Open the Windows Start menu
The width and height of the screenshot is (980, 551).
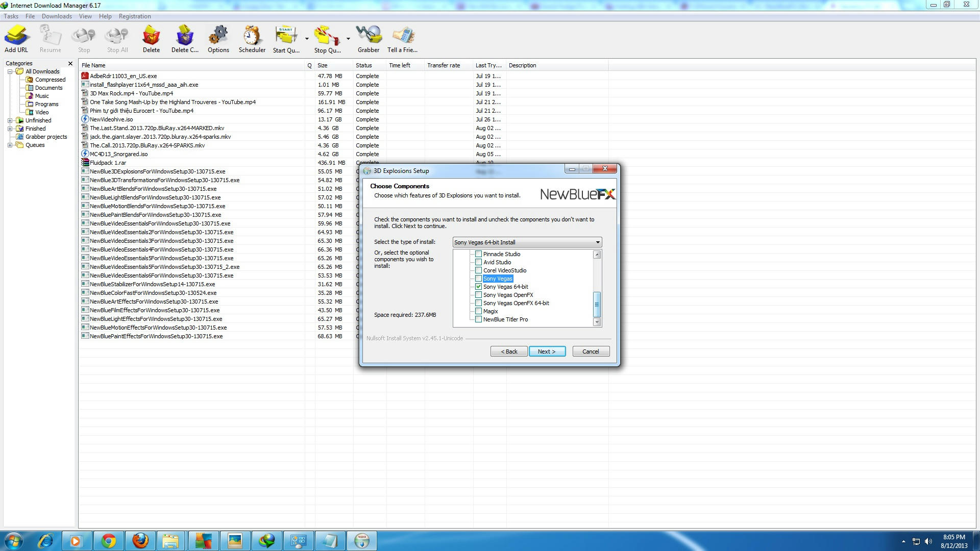pos(14,541)
